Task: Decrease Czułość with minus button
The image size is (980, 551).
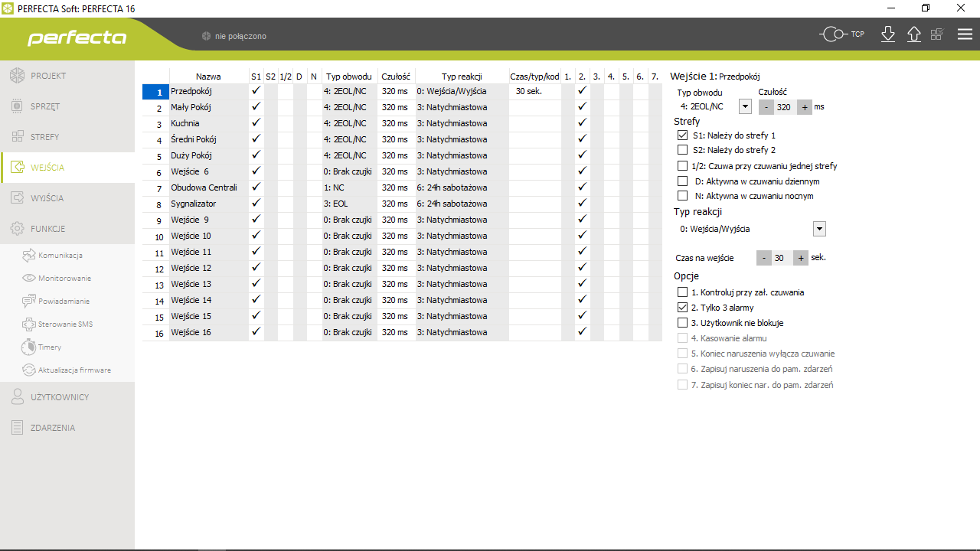Action: (766, 107)
